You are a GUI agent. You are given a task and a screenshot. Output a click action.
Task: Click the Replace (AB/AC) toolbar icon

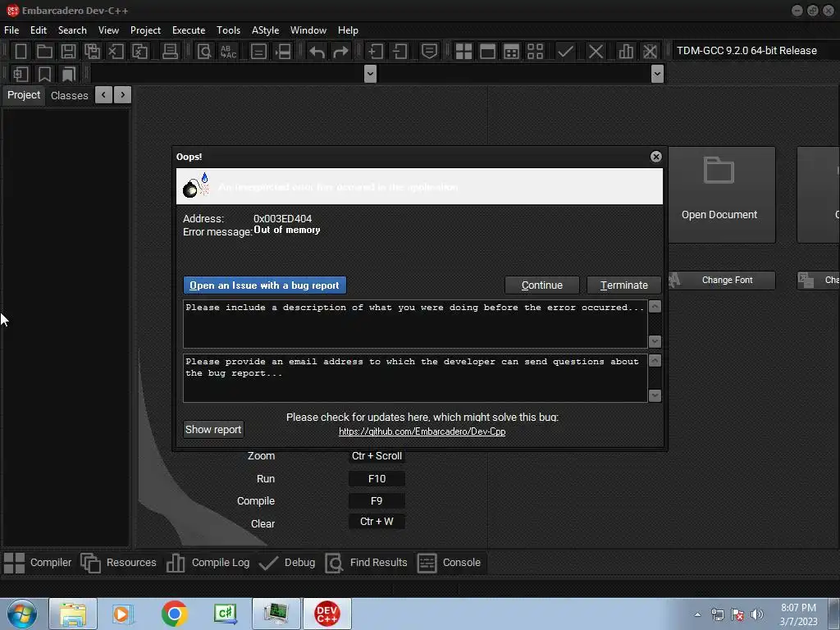click(x=228, y=52)
